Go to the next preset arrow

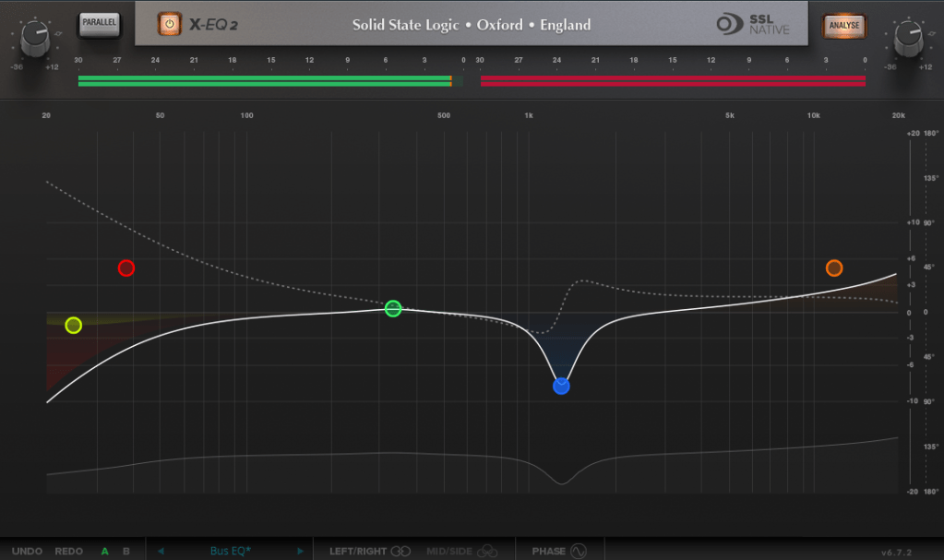[x=300, y=552]
